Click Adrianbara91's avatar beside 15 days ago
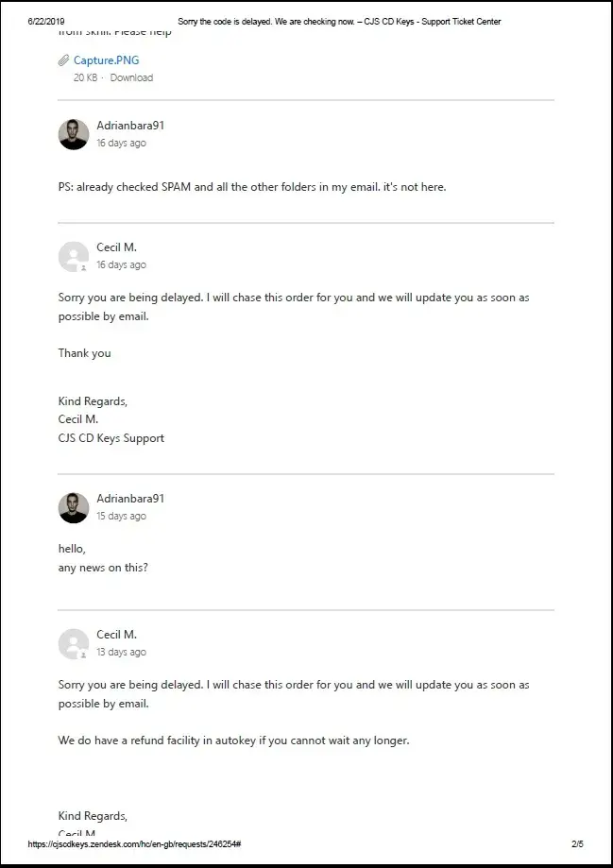The width and height of the screenshot is (613, 868). coord(74,507)
